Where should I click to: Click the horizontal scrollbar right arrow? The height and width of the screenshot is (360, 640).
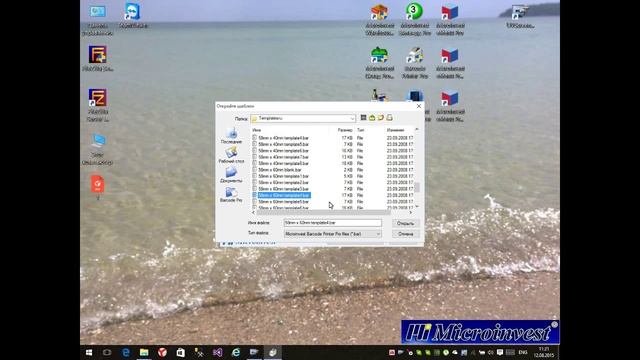pyautogui.click(x=411, y=212)
